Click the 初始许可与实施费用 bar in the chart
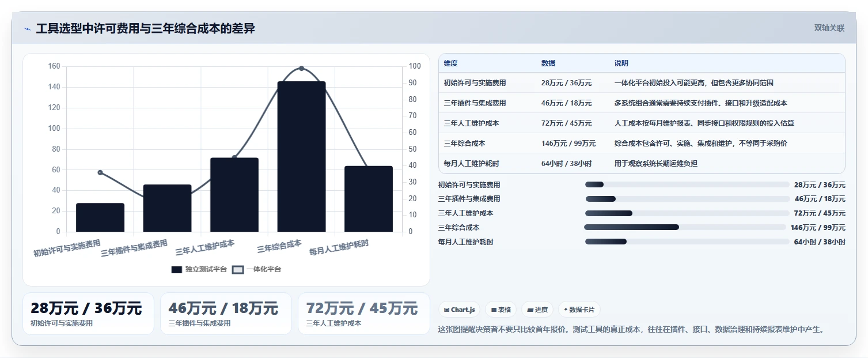 [x=100, y=217]
